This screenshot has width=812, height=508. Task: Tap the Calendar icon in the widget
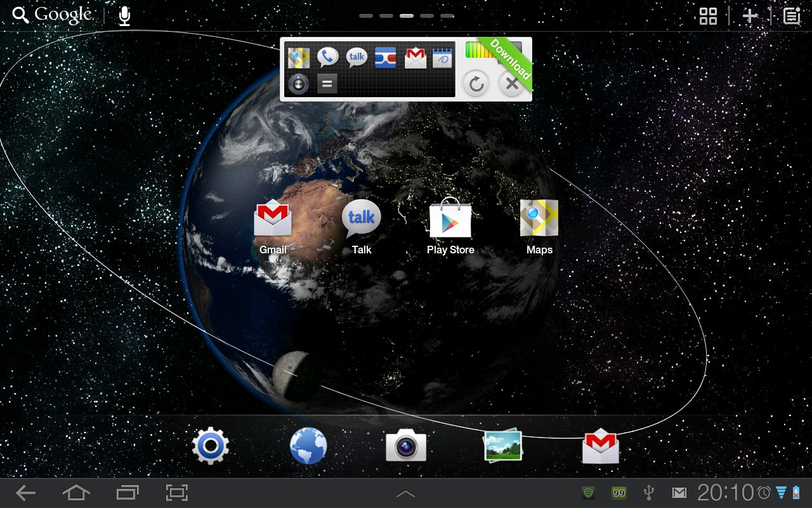(x=442, y=58)
